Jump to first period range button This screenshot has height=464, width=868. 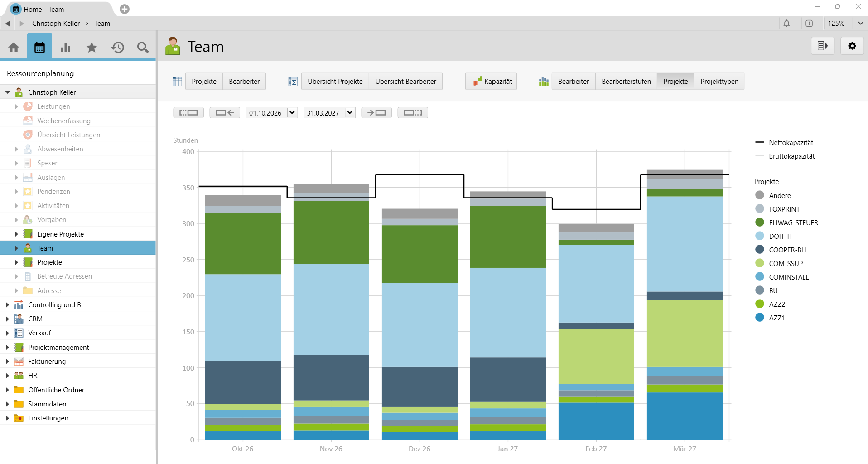coord(188,112)
